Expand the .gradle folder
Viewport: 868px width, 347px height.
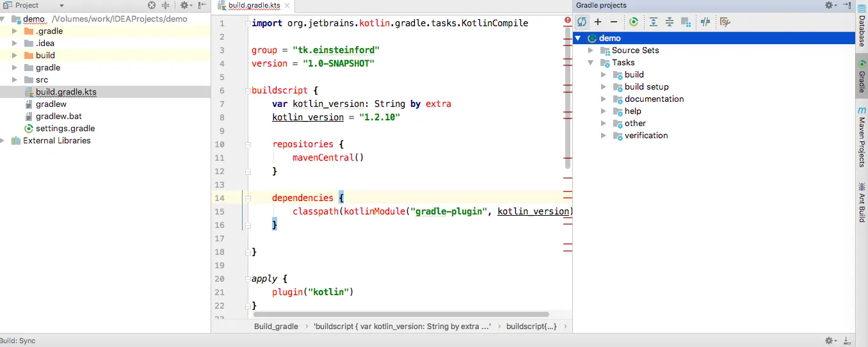[x=15, y=31]
